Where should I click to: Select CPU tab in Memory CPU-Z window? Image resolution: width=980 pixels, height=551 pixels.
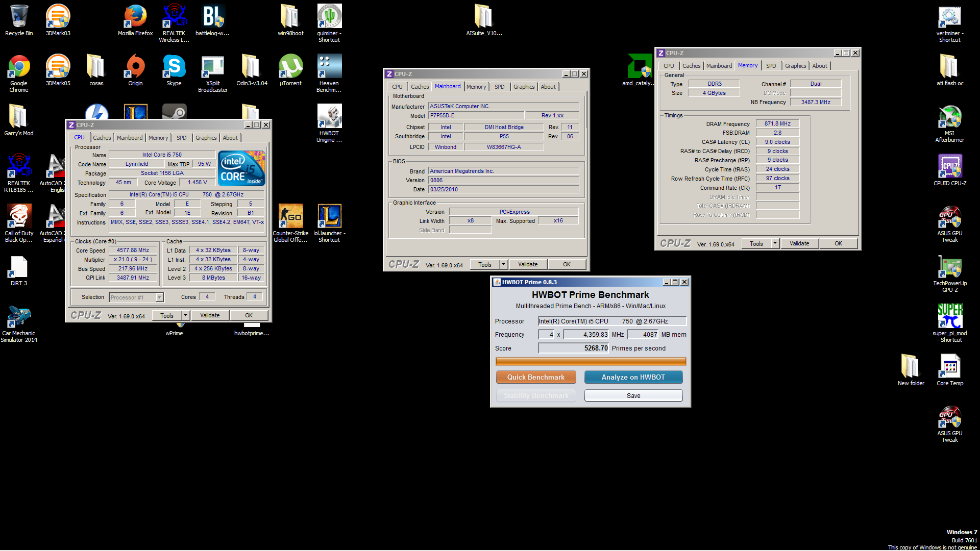point(669,66)
